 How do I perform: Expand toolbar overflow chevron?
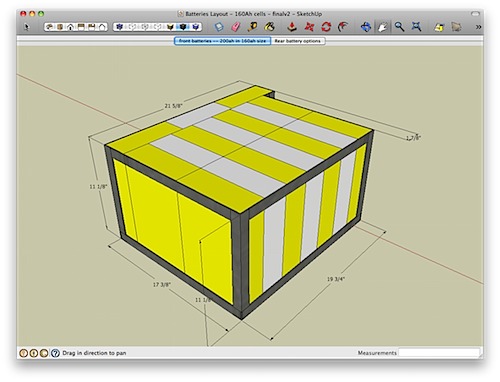click(478, 27)
